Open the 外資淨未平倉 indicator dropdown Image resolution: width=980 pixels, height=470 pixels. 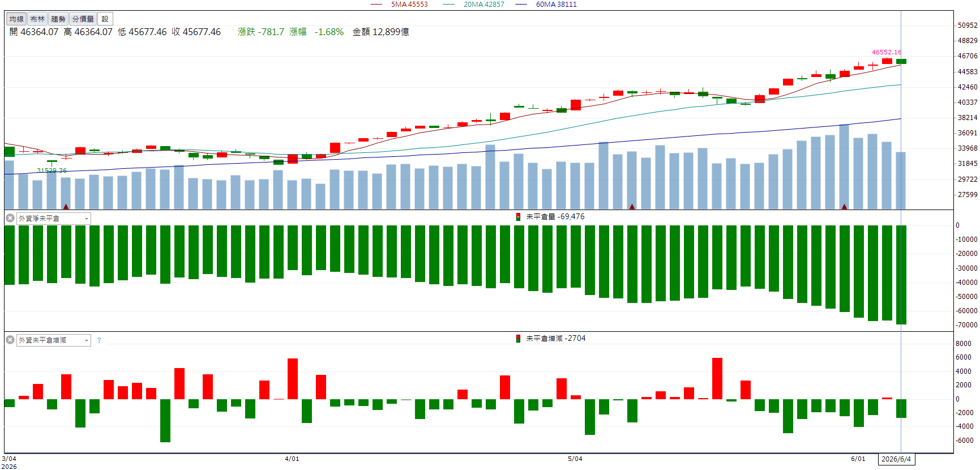click(54, 219)
